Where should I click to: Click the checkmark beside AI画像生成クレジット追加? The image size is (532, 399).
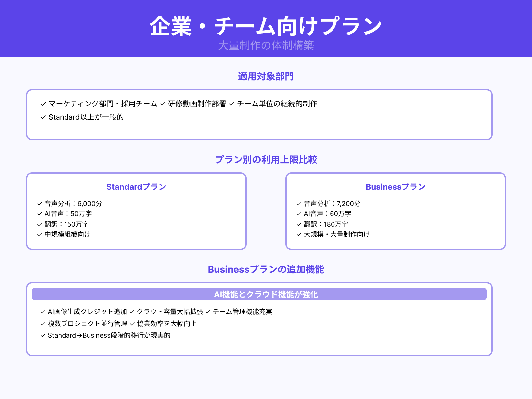(43, 312)
